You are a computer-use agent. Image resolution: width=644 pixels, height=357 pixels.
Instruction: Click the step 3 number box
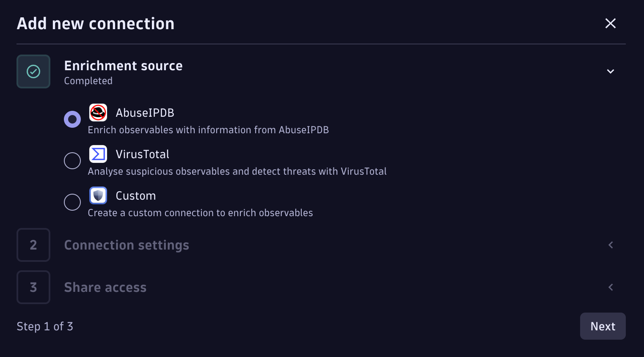33,287
